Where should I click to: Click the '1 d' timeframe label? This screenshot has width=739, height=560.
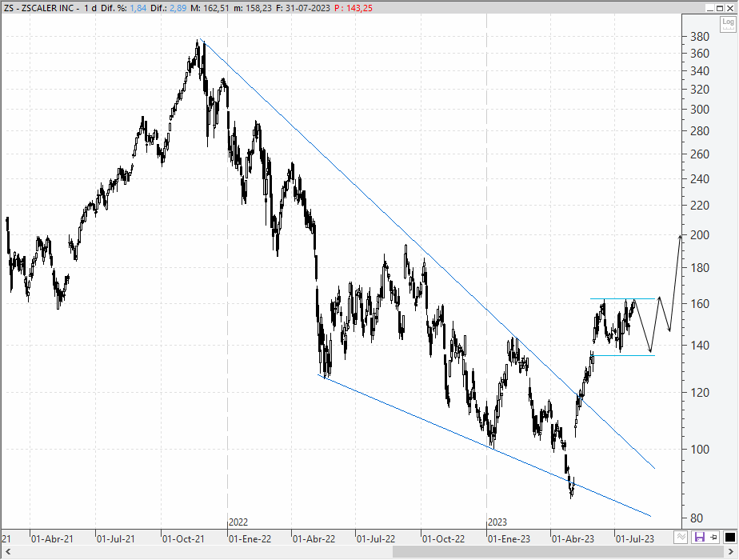point(90,8)
